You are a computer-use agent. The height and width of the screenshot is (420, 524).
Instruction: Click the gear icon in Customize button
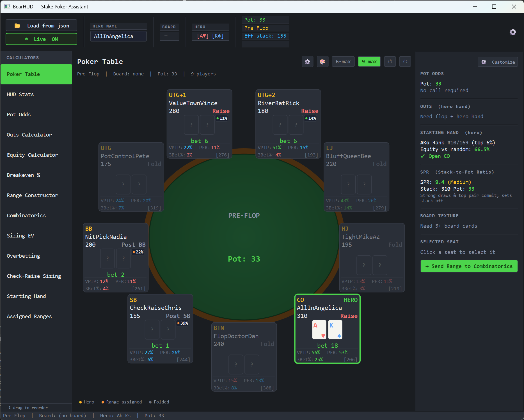pyautogui.click(x=484, y=62)
